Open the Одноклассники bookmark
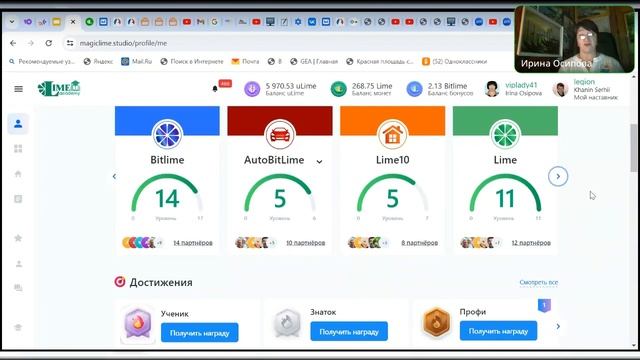640x360 pixels. 454,61
